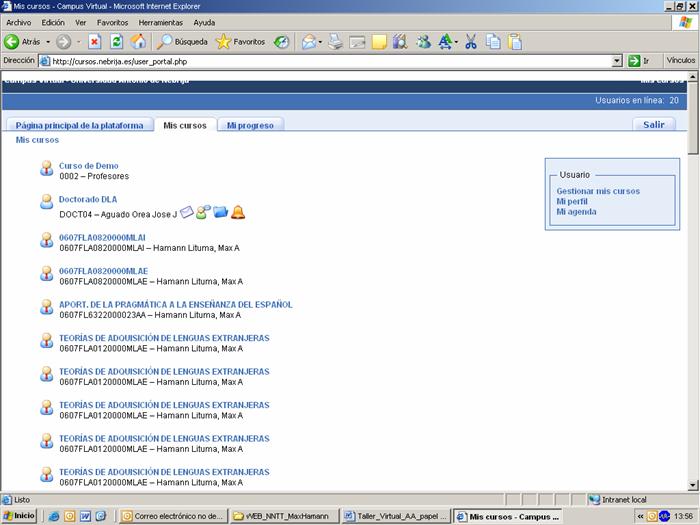Open the 0607FLA0820000MLAE course link
700x525 pixels.
[x=103, y=271]
